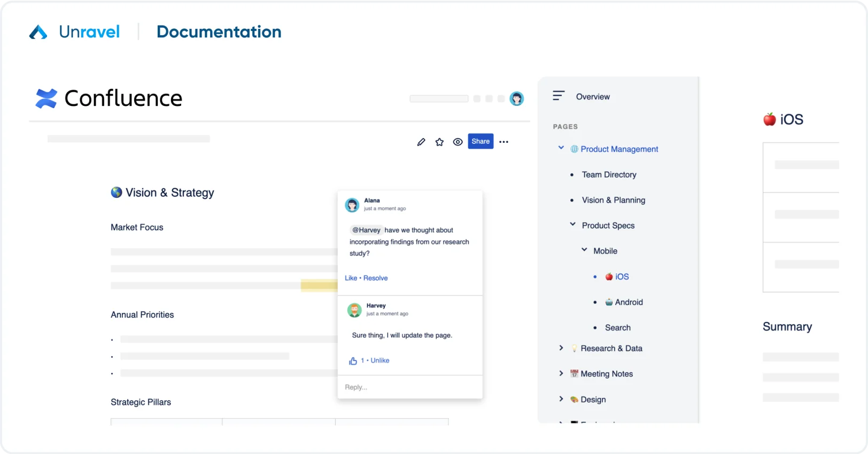Screen dimensions: 868x454
Task: Click the yellow highlighted comment text
Action: coord(319,286)
